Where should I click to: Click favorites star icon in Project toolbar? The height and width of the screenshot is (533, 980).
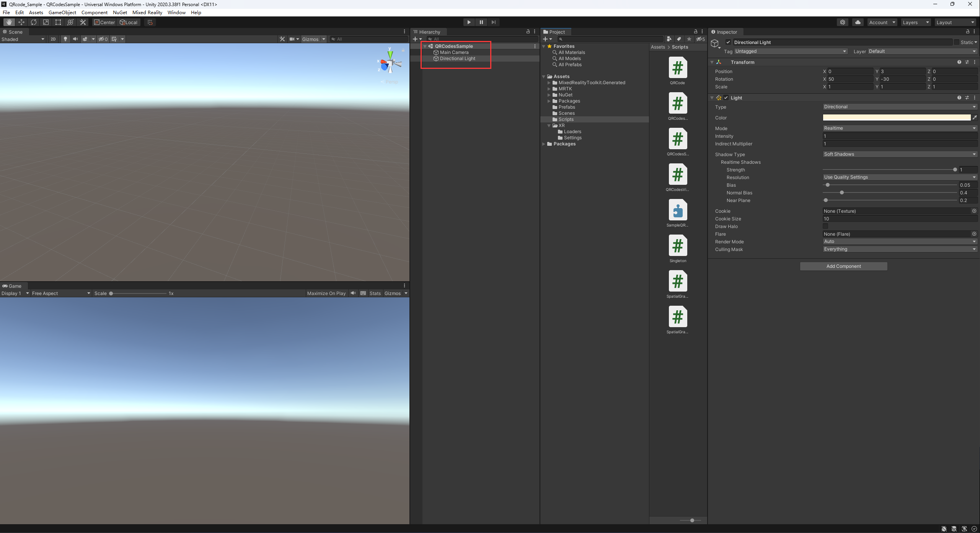point(689,39)
